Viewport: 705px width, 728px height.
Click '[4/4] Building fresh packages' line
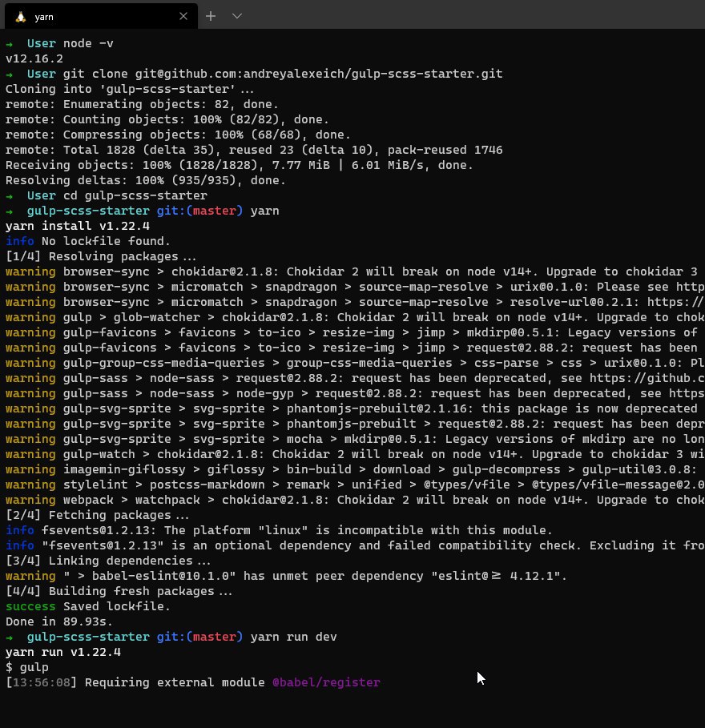(119, 592)
